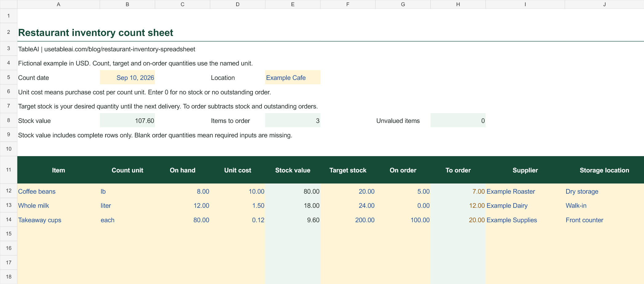This screenshot has height=284, width=644.
Task: Select the Example Dairy supplier cell
Action: [x=525, y=205]
